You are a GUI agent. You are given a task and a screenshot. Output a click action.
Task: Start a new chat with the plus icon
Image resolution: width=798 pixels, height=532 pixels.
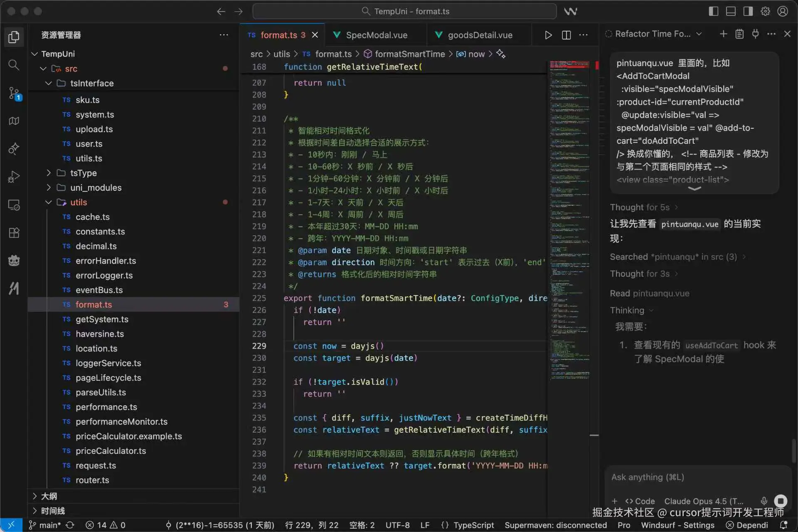click(723, 34)
